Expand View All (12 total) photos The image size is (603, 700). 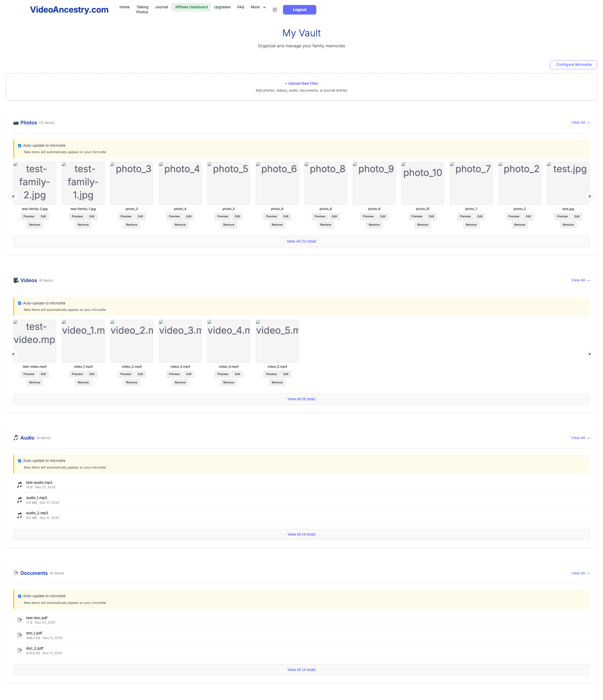tap(301, 242)
